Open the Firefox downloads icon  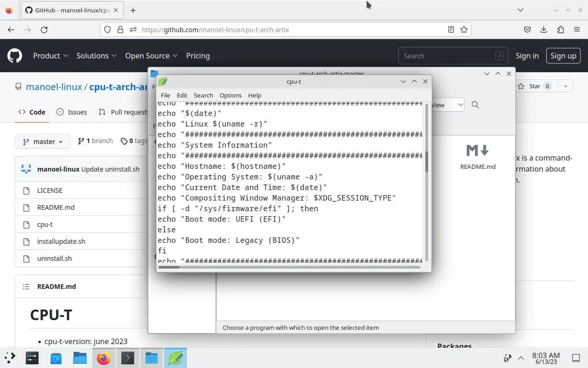click(x=544, y=29)
